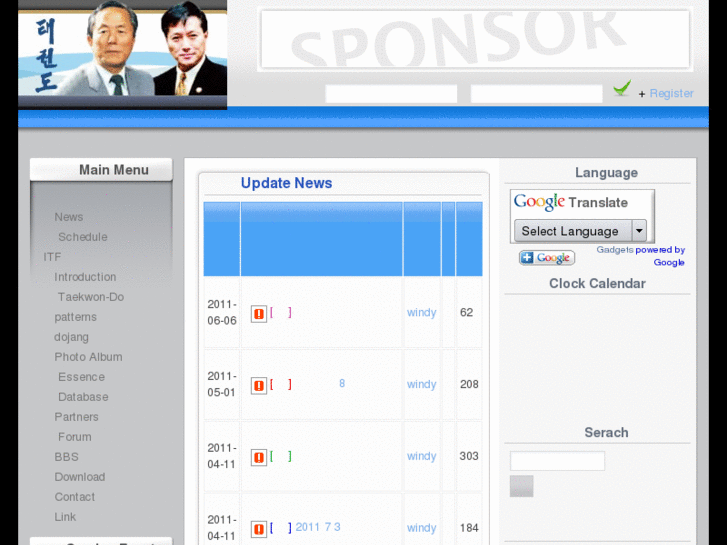727x545 pixels.
Task: Open News in Main Menu
Action: click(x=69, y=217)
